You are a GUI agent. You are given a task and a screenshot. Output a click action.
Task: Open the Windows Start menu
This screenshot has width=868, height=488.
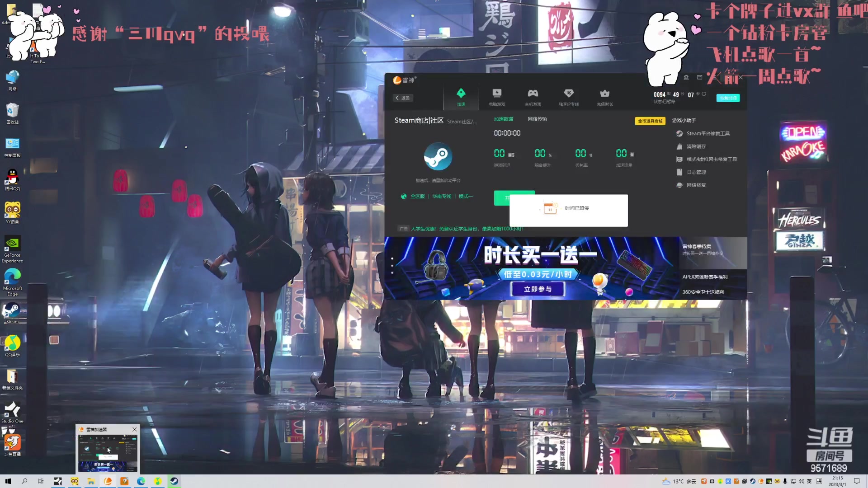pos(8,481)
